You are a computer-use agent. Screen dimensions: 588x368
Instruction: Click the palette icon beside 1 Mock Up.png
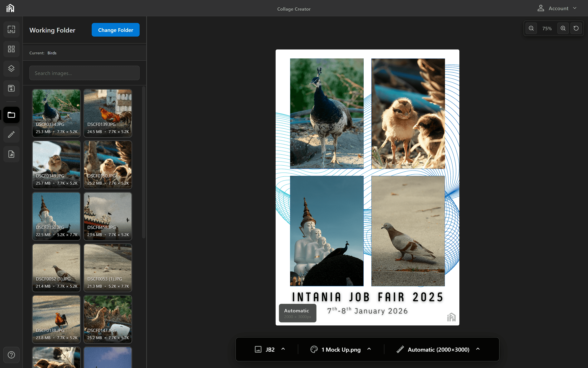point(314,350)
